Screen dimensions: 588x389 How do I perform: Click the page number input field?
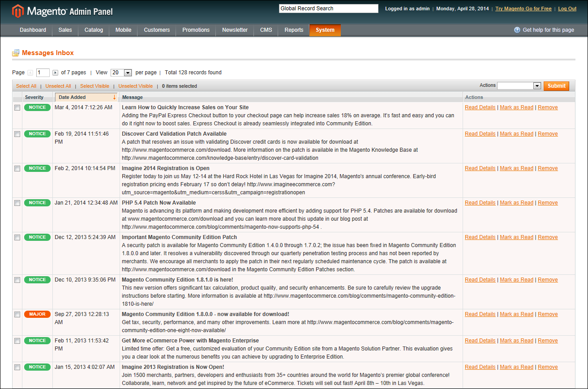pyautogui.click(x=43, y=73)
